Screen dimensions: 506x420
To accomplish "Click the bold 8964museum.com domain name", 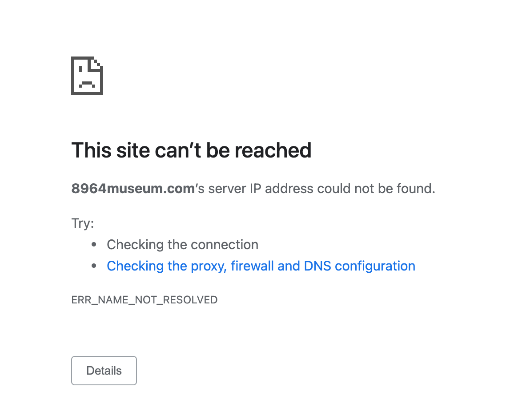I will pyautogui.click(x=133, y=189).
